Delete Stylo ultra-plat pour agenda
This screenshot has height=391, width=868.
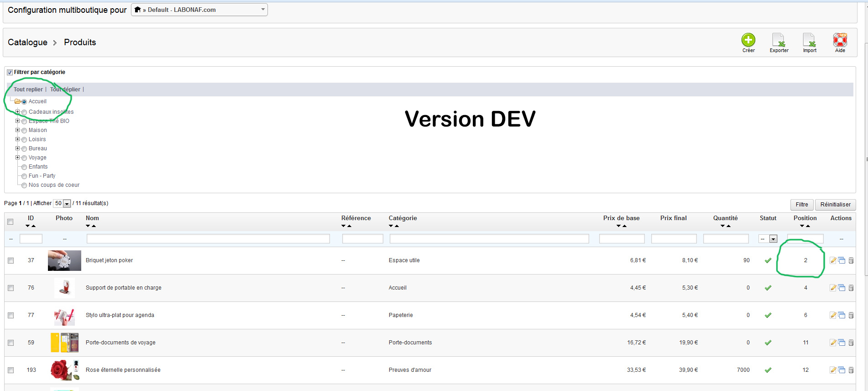coord(851,315)
